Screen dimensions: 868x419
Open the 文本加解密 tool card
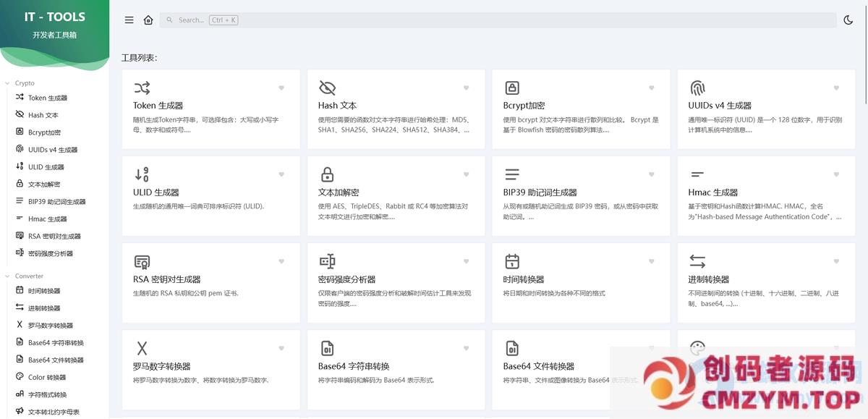pyautogui.click(x=395, y=195)
